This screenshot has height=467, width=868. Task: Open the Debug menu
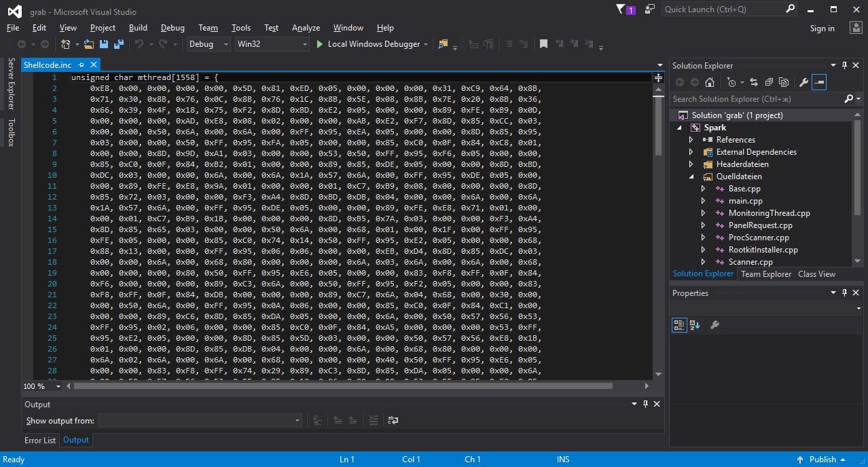coord(173,28)
